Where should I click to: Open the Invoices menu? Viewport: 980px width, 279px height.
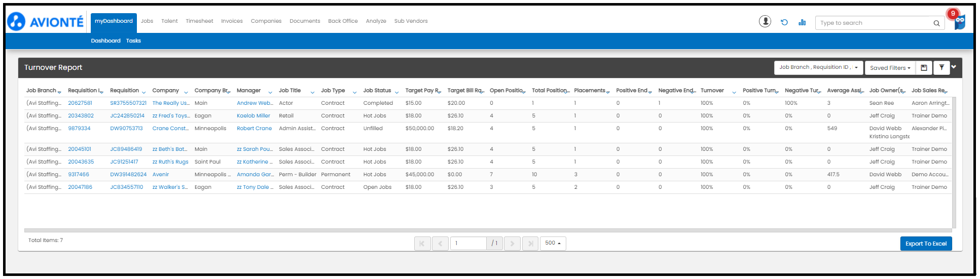click(232, 21)
